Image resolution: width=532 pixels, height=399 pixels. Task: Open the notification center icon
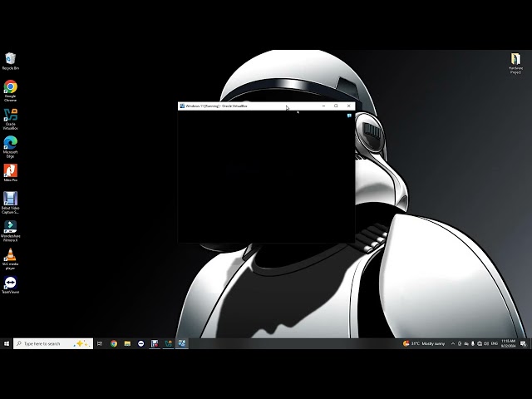[x=524, y=343]
